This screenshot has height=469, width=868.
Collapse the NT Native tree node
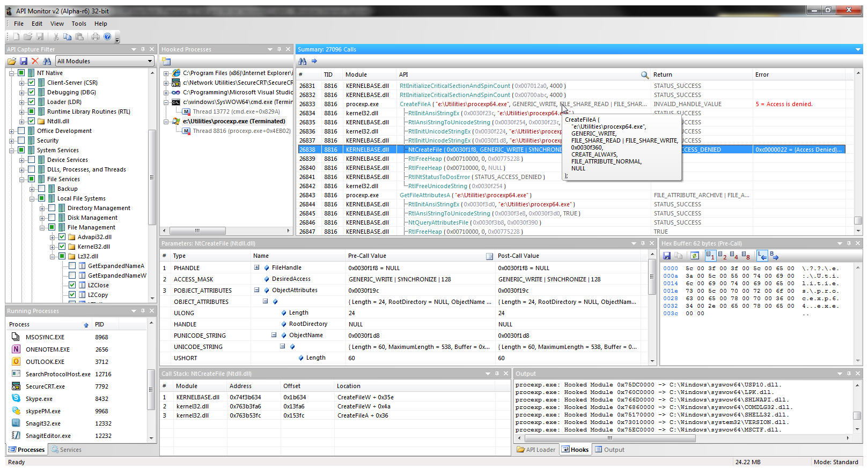tap(11, 73)
